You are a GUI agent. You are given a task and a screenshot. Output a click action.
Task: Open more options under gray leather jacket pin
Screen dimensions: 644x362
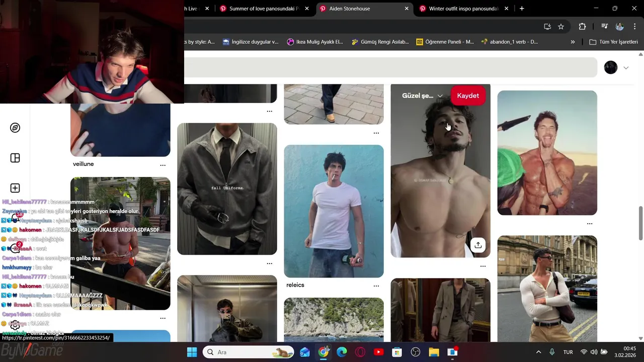[x=269, y=263]
